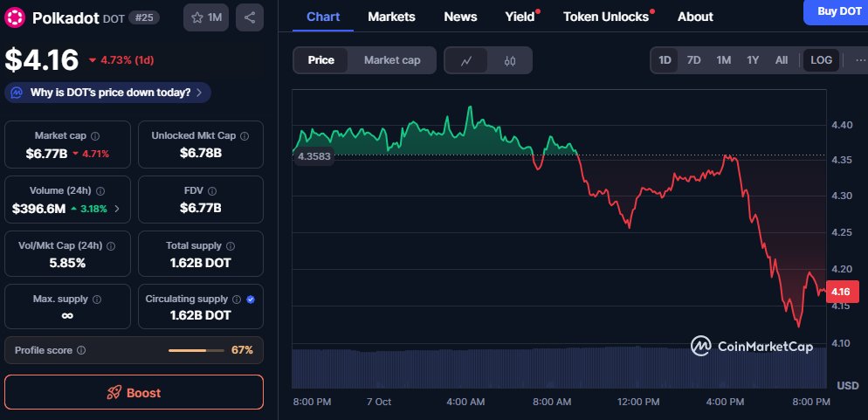This screenshot has height=420, width=868.
Task: Click the share icon next to watchlist
Action: [x=250, y=17]
